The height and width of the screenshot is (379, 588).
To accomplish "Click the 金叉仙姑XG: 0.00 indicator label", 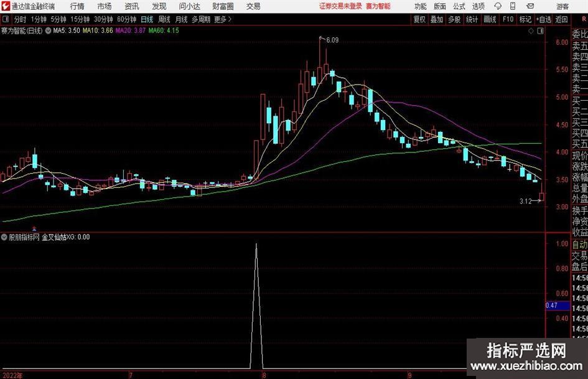I will [x=65, y=237].
